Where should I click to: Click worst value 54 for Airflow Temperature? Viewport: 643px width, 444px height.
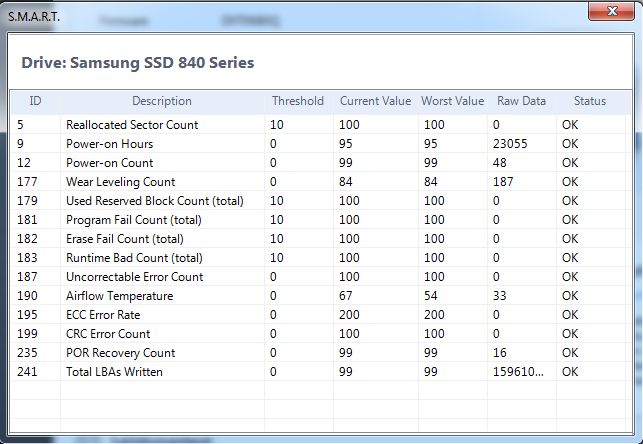tap(431, 296)
